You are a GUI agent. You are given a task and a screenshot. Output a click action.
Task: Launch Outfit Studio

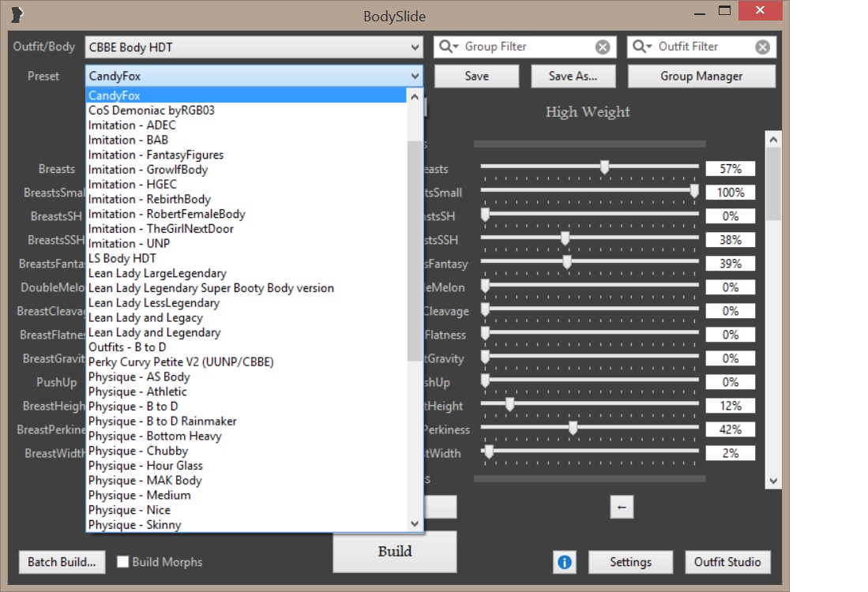pyautogui.click(x=727, y=562)
